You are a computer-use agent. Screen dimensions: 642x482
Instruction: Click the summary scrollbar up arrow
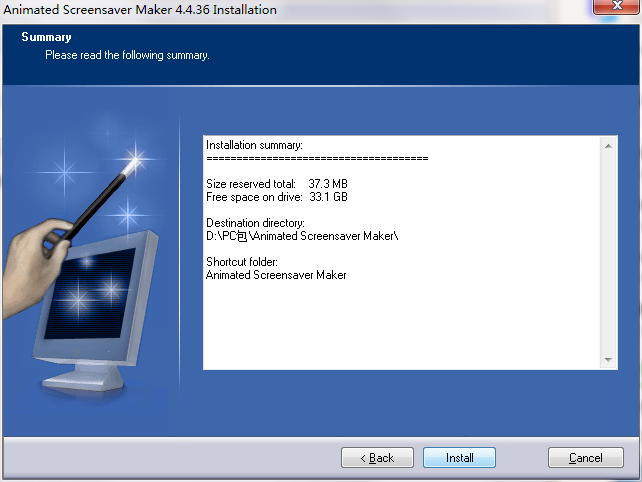point(608,146)
